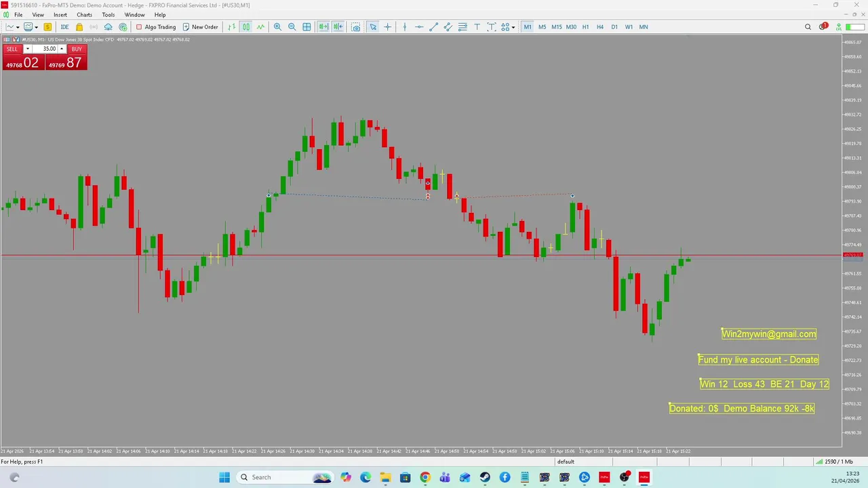Expand the new chart dropdown arrow

(x=17, y=27)
